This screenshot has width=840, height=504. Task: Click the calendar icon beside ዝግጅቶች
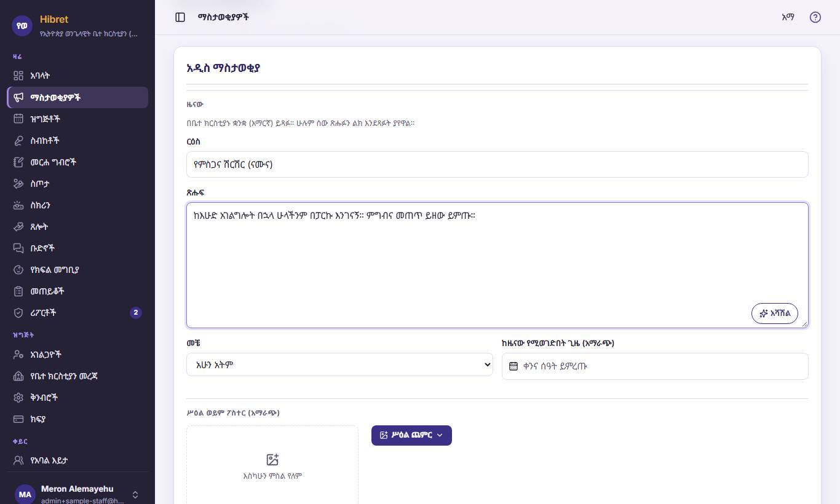point(18,119)
